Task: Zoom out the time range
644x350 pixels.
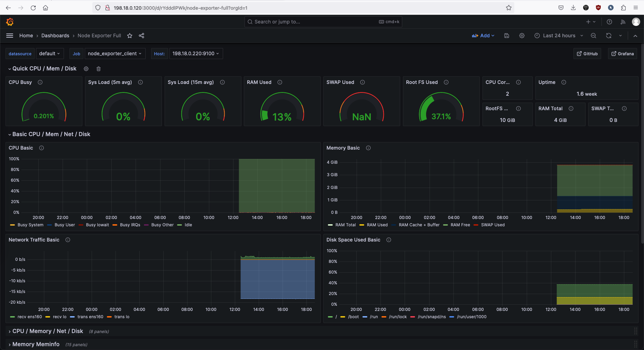Action: coord(594,36)
